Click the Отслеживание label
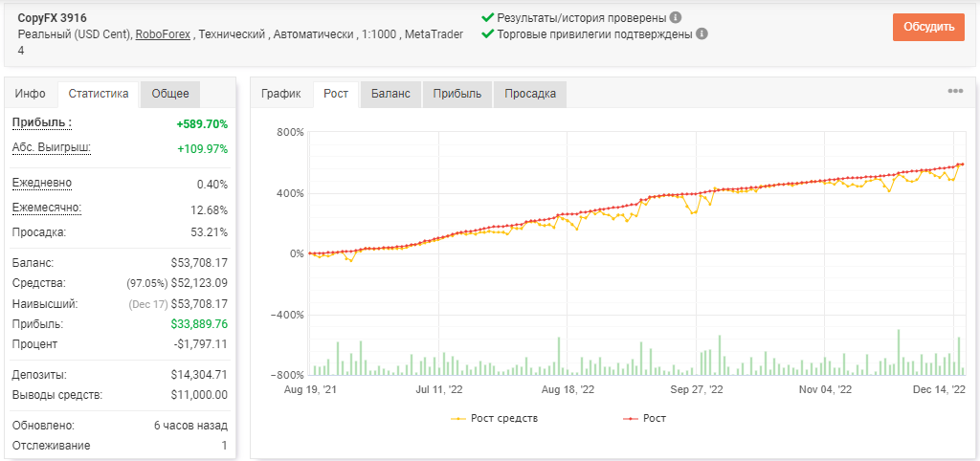This screenshot has width=980, height=461. (51, 446)
